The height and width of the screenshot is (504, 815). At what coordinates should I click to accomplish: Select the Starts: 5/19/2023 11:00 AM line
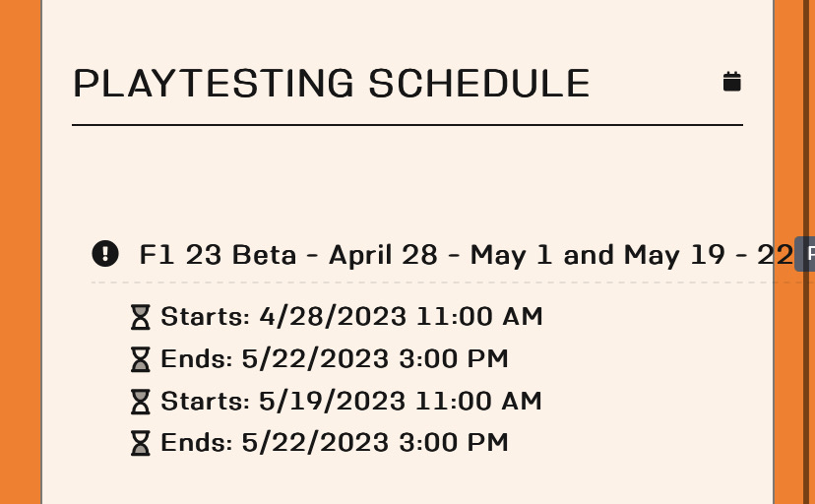pos(350,402)
